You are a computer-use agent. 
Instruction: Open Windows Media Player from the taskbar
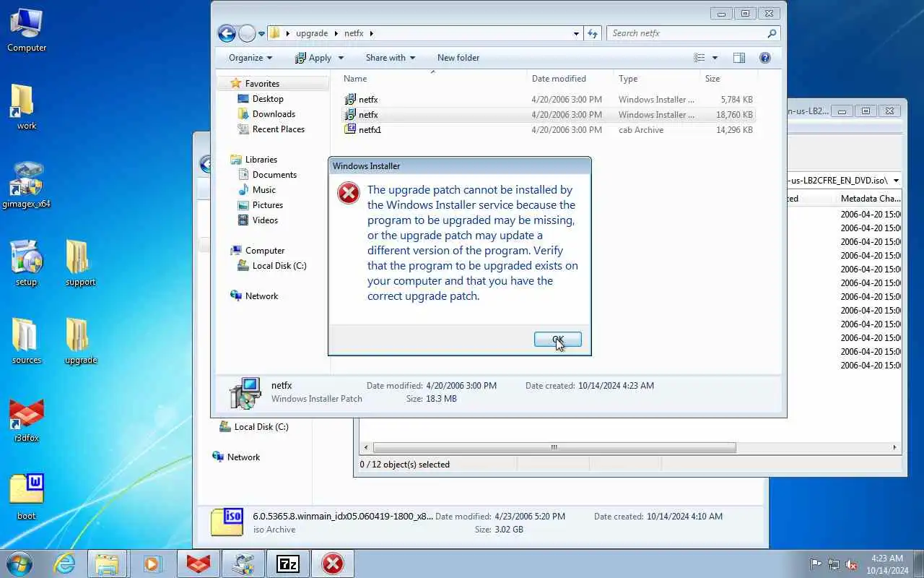(x=152, y=564)
